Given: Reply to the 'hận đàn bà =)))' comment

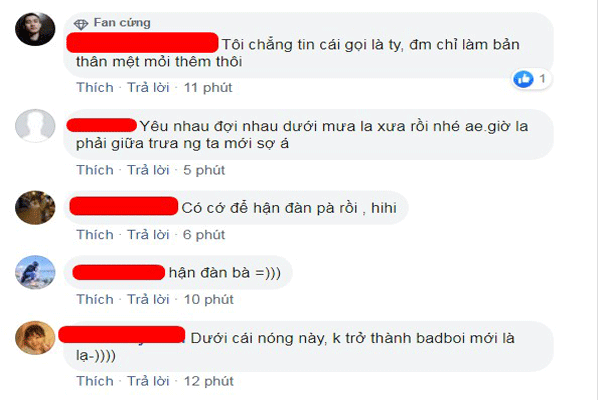Looking at the screenshot, I should pyautogui.click(x=148, y=299).
